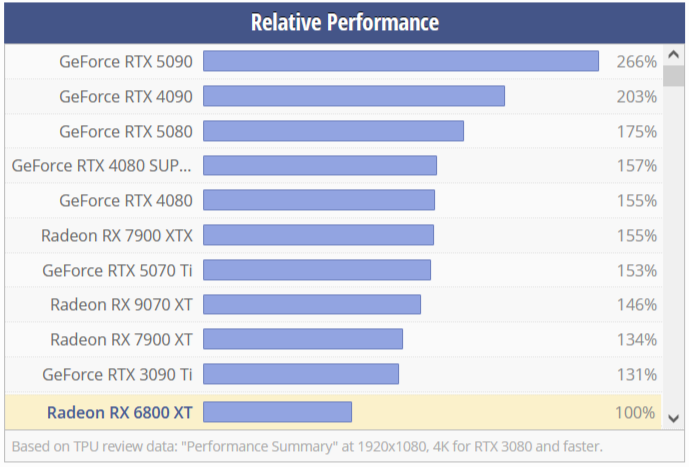The height and width of the screenshot is (467, 689).
Task: Click the GeForce RTX 4080 name
Action: pos(125,200)
